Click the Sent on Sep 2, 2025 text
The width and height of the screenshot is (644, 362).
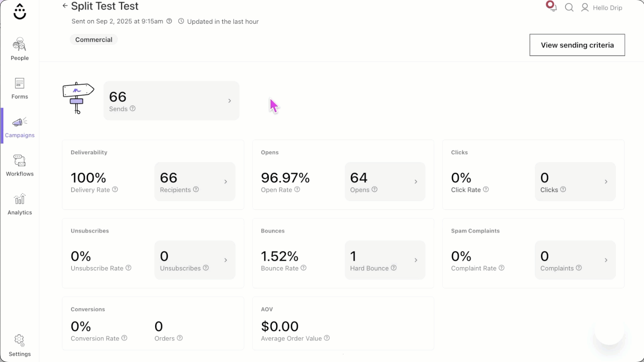click(x=117, y=21)
